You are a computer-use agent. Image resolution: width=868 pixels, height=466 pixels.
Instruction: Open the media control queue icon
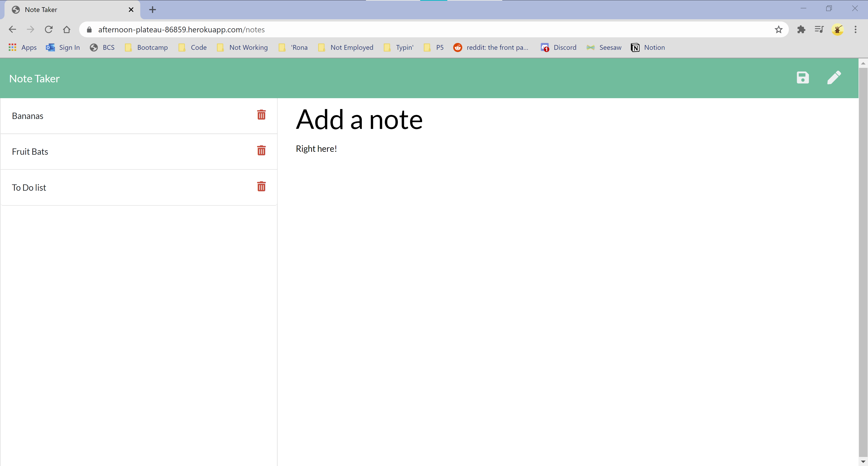coord(819,30)
